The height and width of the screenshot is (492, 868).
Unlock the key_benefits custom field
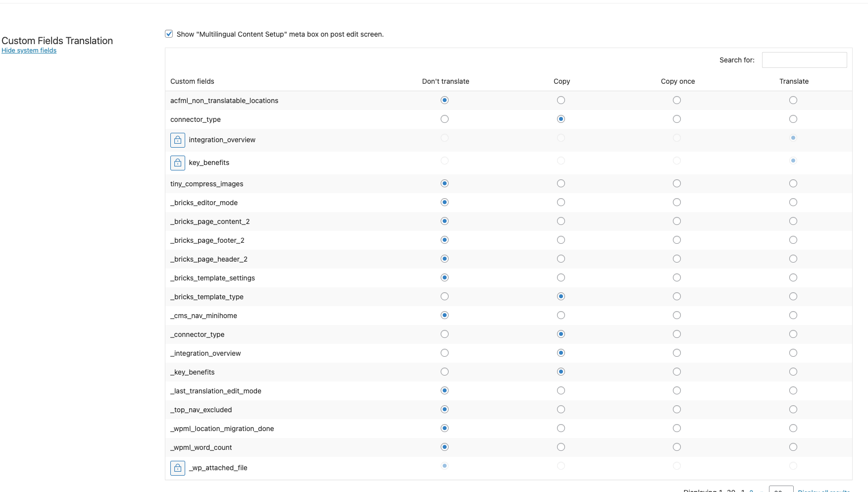click(178, 163)
